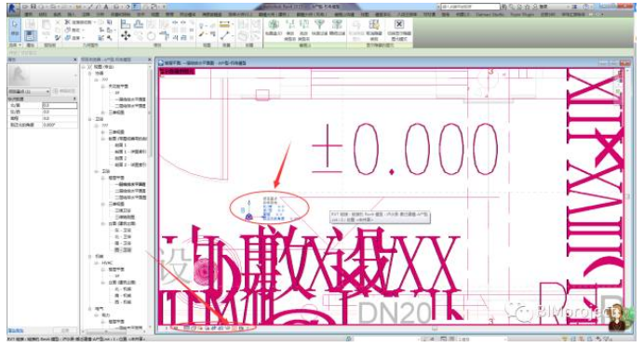The height and width of the screenshot is (347, 644).
Task: Select the Measure Between Two References tool
Action: point(224,35)
